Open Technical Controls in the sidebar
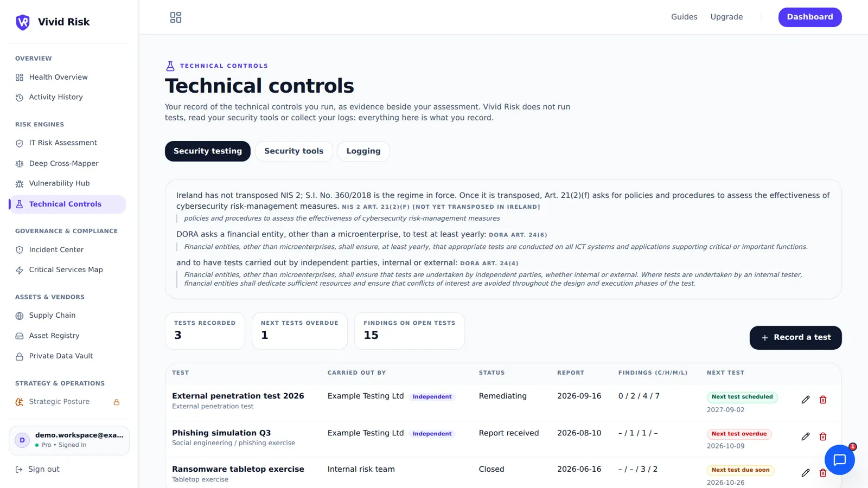The width and height of the screenshot is (868, 488). [x=68, y=204]
